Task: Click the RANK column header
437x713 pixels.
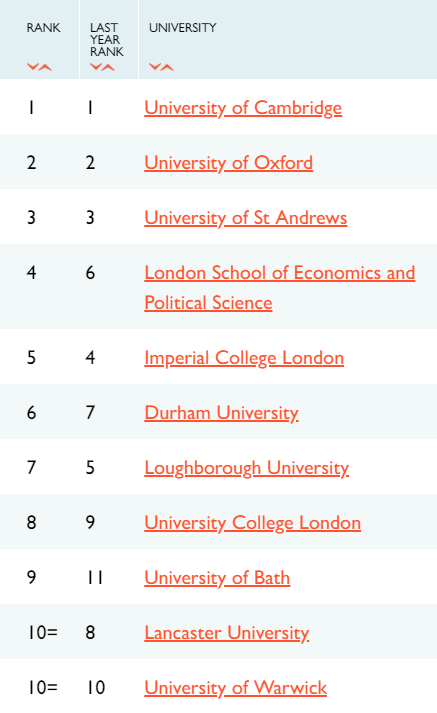Action: [43, 28]
